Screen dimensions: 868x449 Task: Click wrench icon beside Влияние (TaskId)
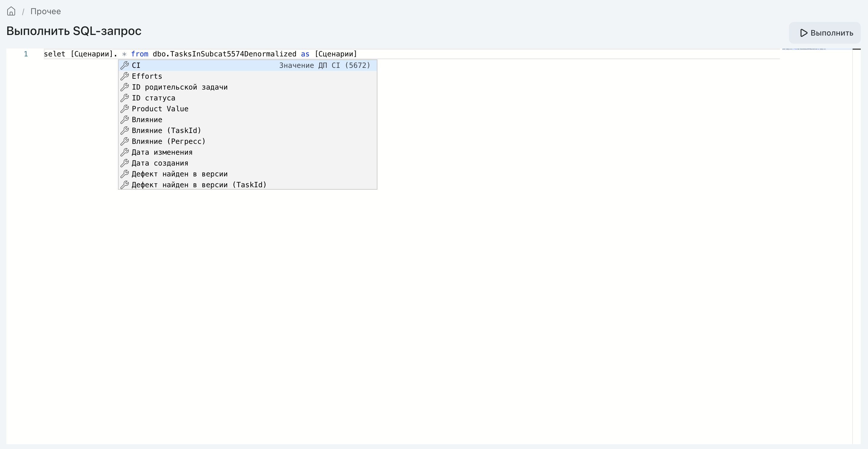point(125,130)
